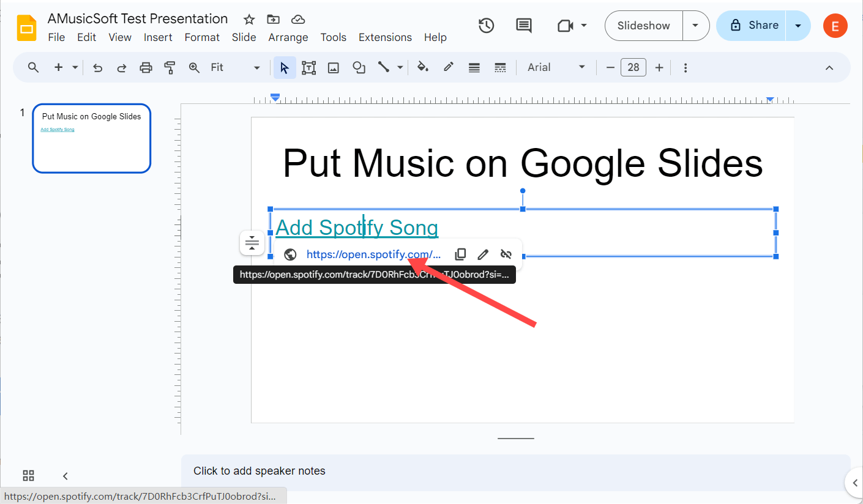Open the Tools menu
This screenshot has width=863, height=504.
334,37
